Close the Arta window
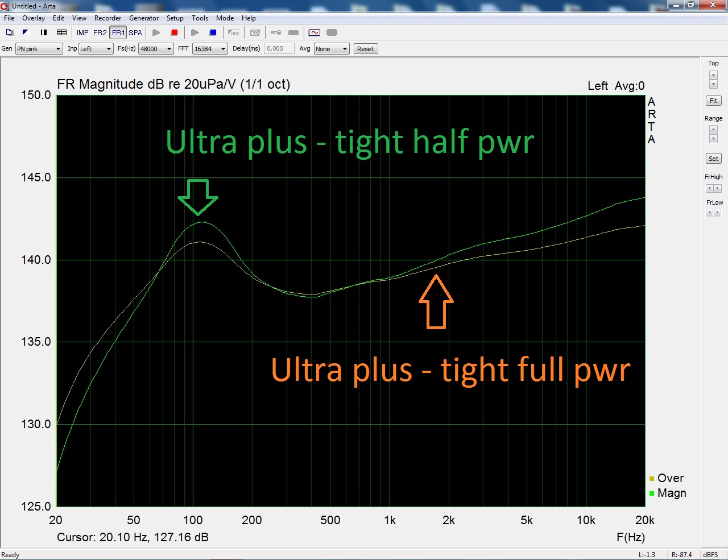This screenshot has width=728, height=560. pyautogui.click(x=712, y=5)
